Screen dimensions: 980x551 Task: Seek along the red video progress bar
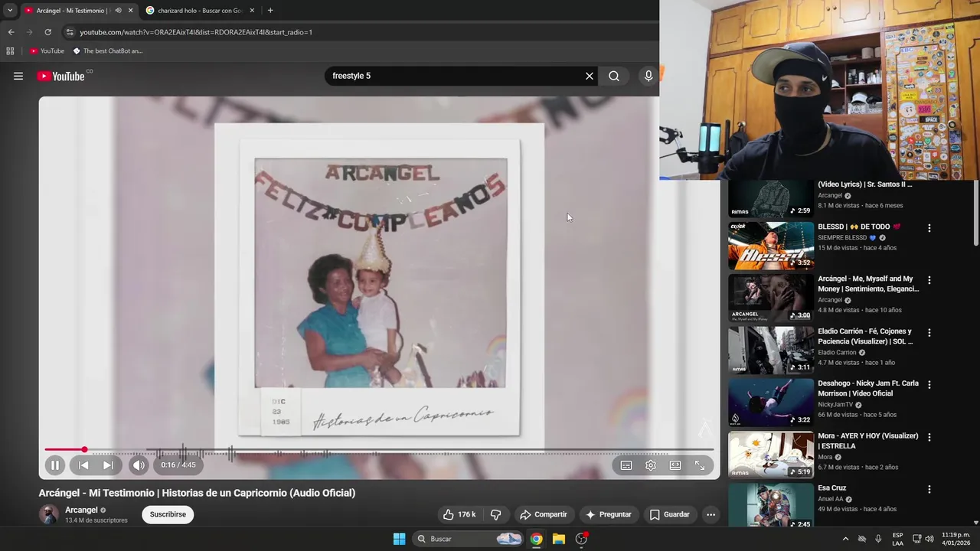(379, 450)
